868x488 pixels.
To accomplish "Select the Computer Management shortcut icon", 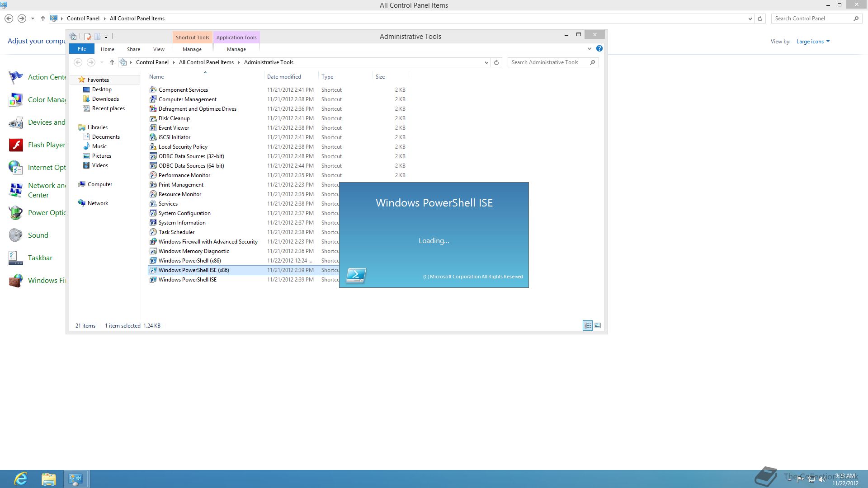I will (153, 99).
